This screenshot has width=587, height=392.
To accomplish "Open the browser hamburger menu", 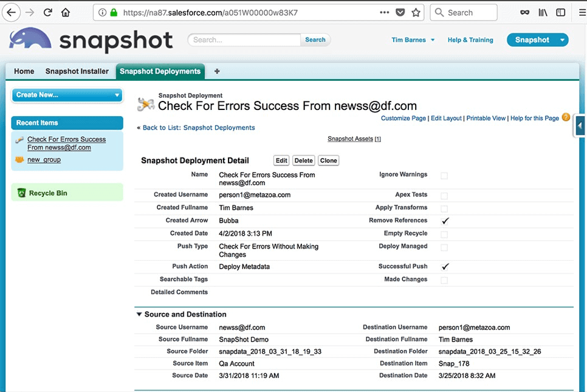I will (x=582, y=13).
